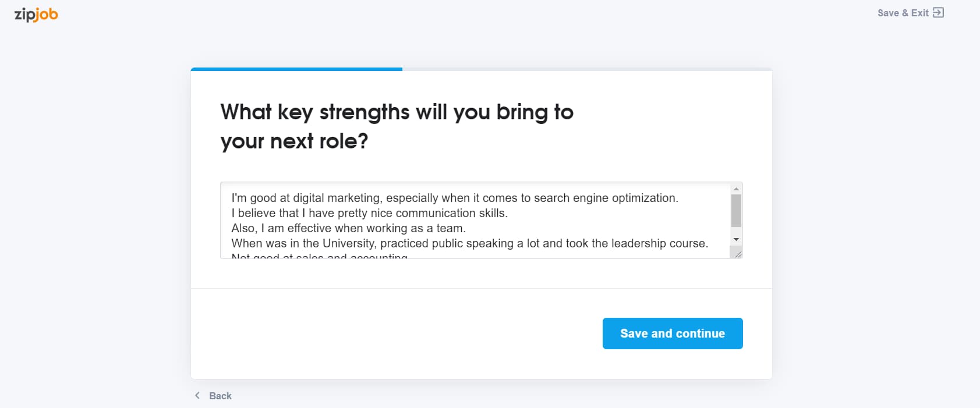This screenshot has height=408, width=980.
Task: Click the partially visible last line of the text area
Action: coord(320,256)
